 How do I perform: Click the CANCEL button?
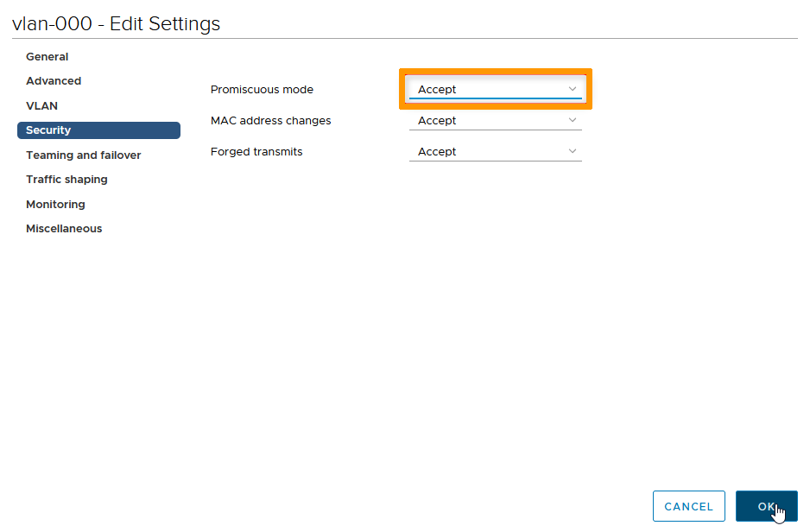pos(688,507)
